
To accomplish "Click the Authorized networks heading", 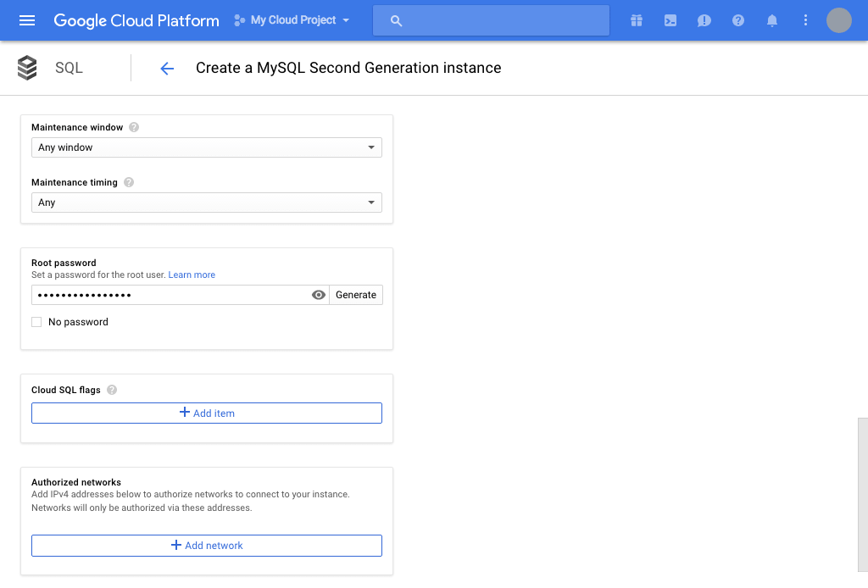I will pyautogui.click(x=76, y=482).
